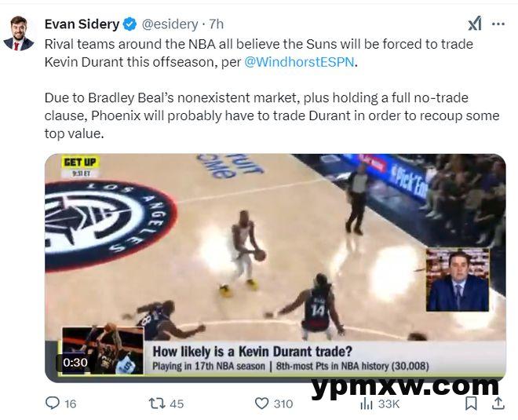Share the post via upload icon
Viewport: 518px width, 420px height.
coord(498,404)
